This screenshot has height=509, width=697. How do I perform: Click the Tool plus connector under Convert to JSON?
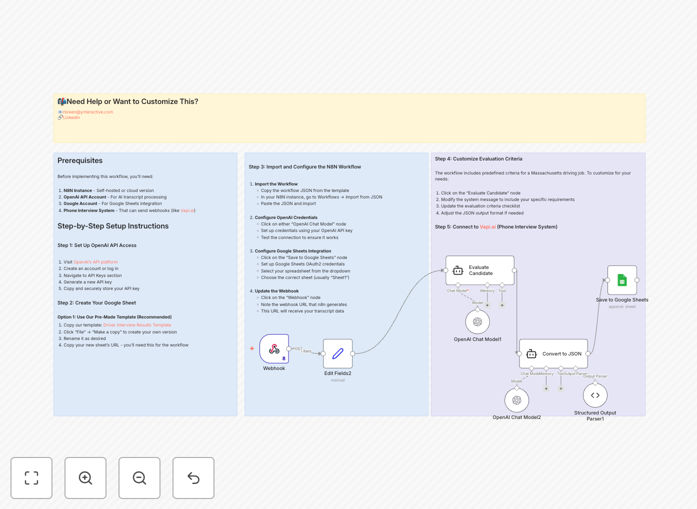click(x=561, y=389)
